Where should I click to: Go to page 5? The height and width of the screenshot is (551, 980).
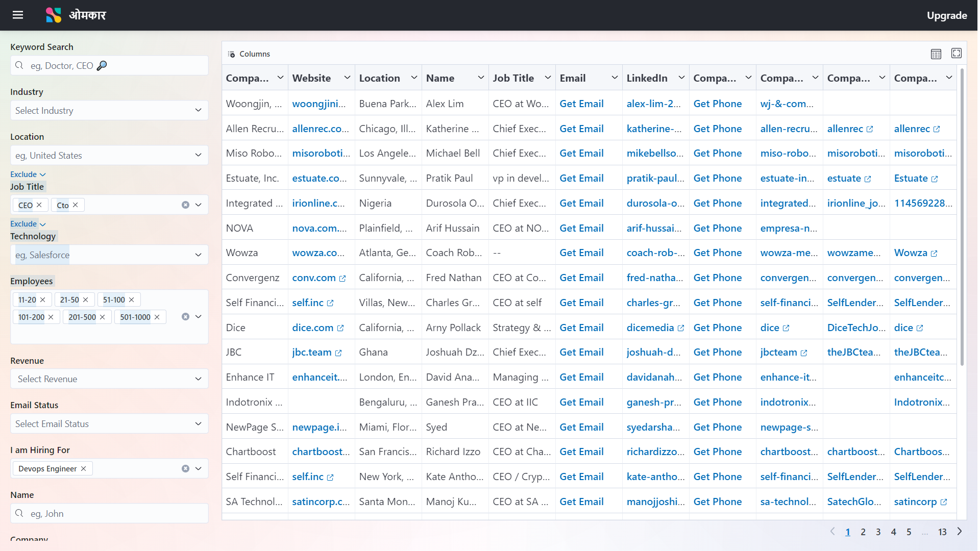pos(909,532)
